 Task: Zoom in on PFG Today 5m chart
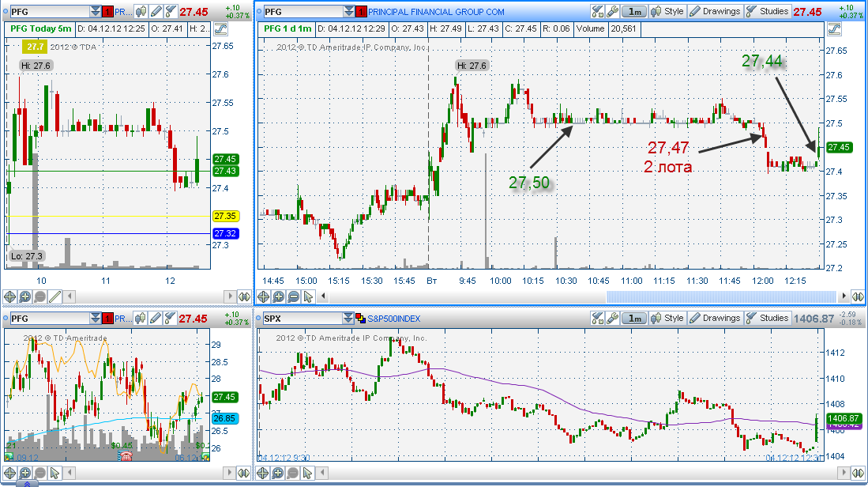pyautogui.click(x=25, y=296)
